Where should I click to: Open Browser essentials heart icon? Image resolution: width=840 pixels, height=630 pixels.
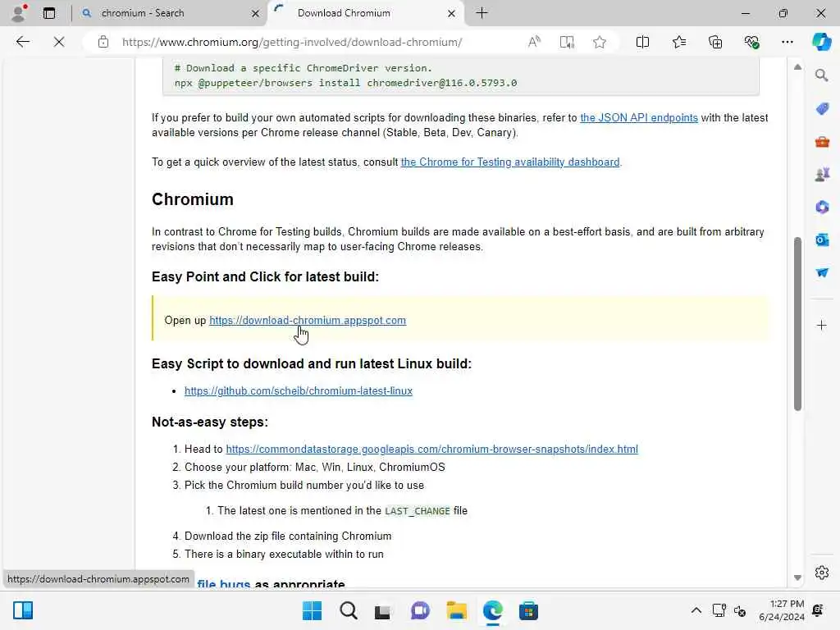(x=751, y=42)
